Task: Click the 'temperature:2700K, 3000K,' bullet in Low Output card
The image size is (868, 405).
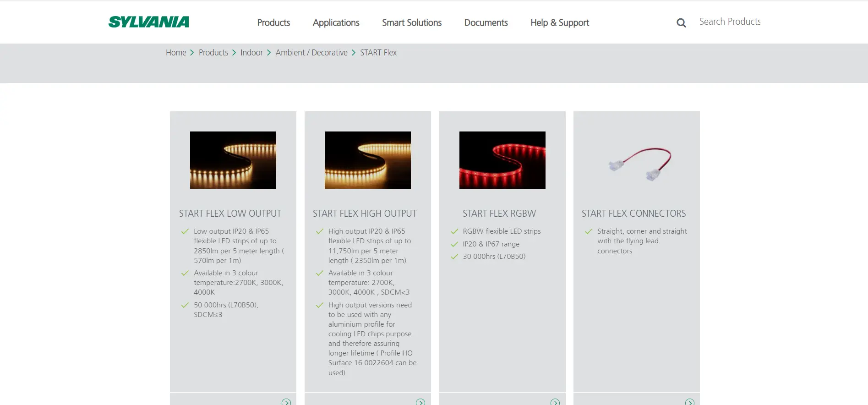Action: (x=238, y=283)
